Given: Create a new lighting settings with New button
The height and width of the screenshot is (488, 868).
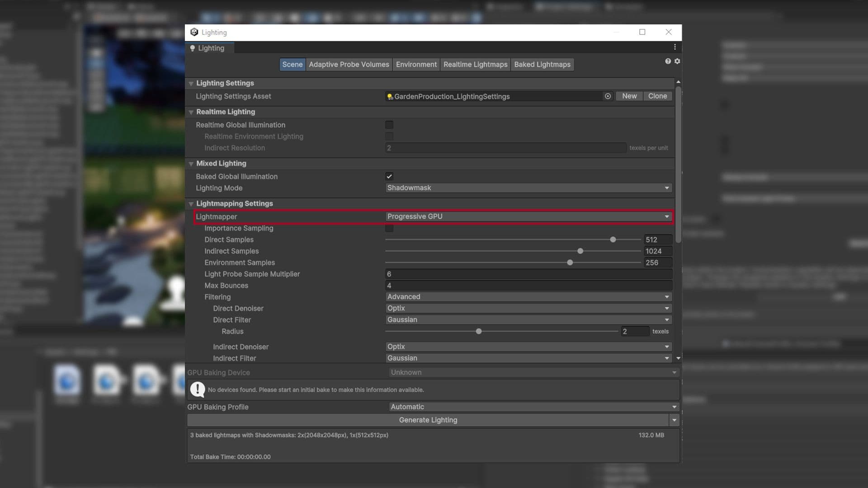Looking at the screenshot, I should (x=628, y=96).
